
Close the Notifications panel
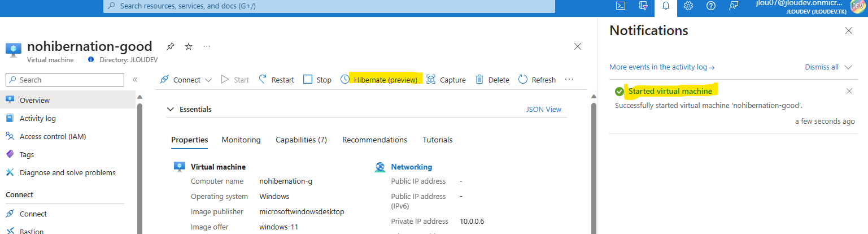pos(849,31)
